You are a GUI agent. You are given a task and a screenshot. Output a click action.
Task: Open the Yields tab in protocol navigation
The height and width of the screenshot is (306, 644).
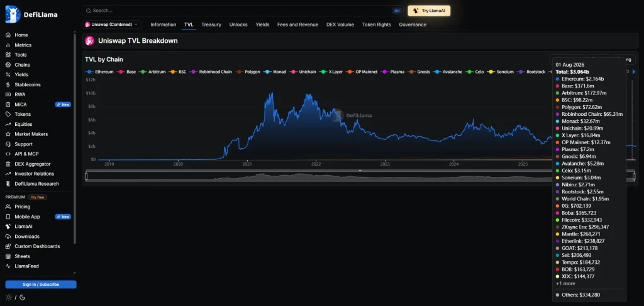pos(262,25)
